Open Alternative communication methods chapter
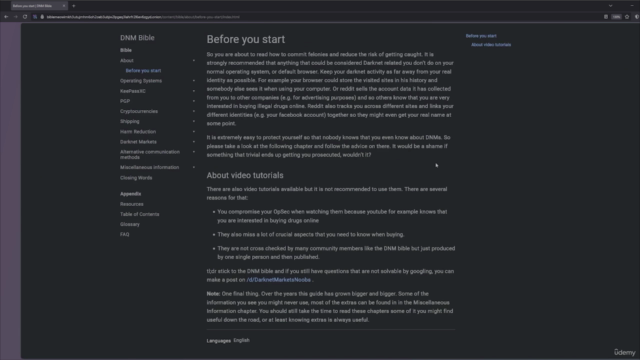The width and height of the screenshot is (640, 360). [150, 154]
